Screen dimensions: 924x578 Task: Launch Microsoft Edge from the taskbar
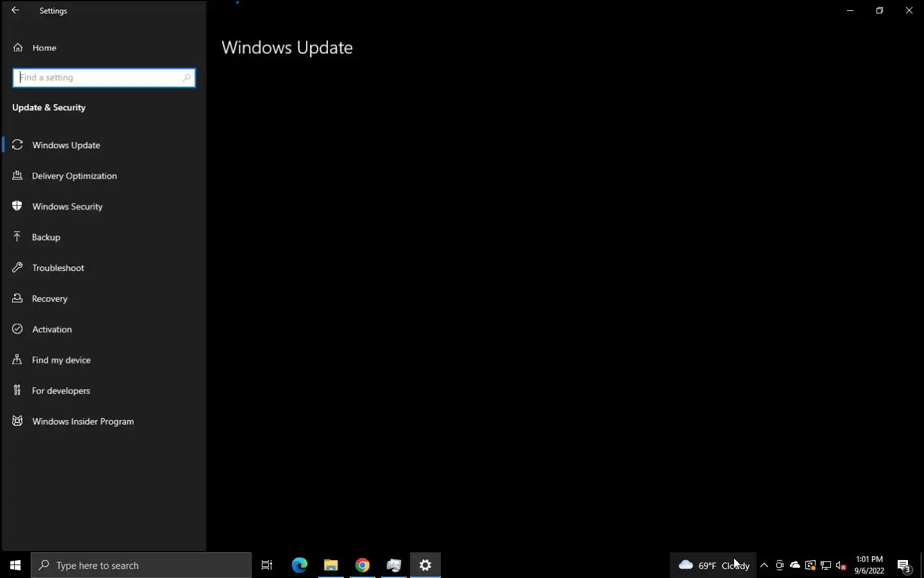coord(300,565)
